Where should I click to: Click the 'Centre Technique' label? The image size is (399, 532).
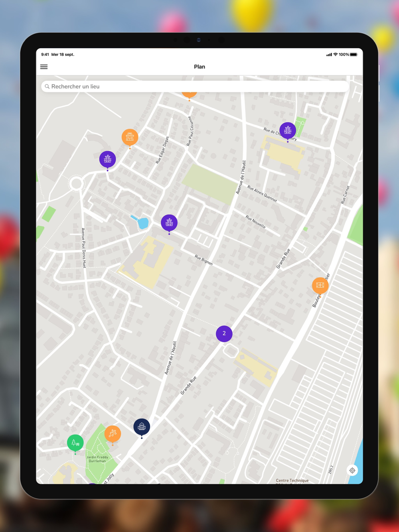[x=292, y=481]
